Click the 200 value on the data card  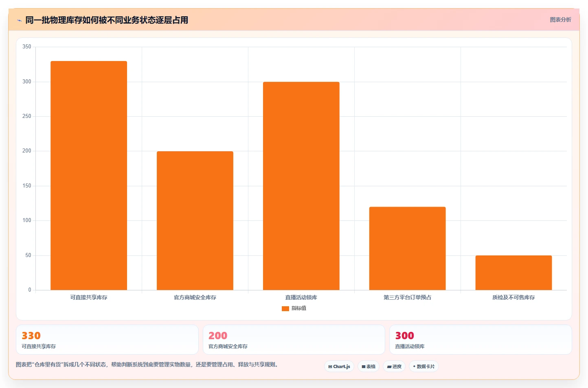(218, 336)
